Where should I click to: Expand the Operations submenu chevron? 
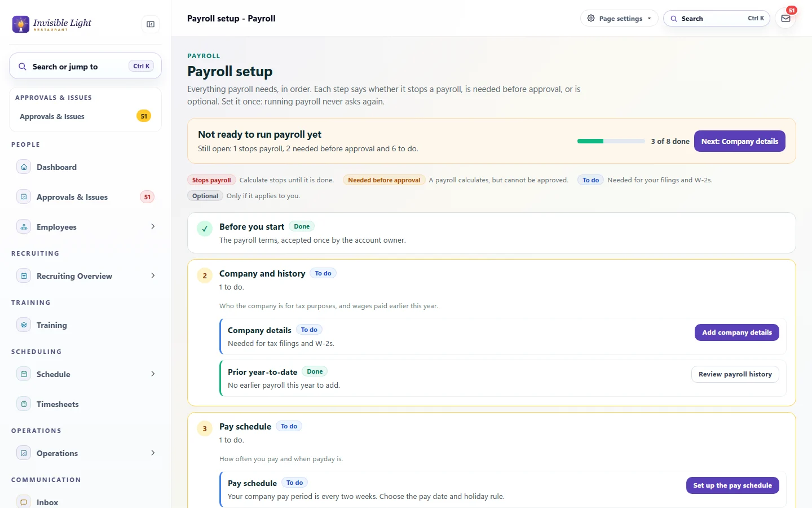(x=153, y=453)
